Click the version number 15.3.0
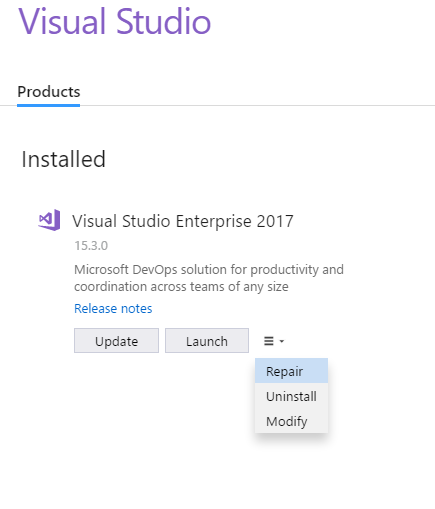Image resolution: width=435 pixels, height=509 pixels. [91, 246]
